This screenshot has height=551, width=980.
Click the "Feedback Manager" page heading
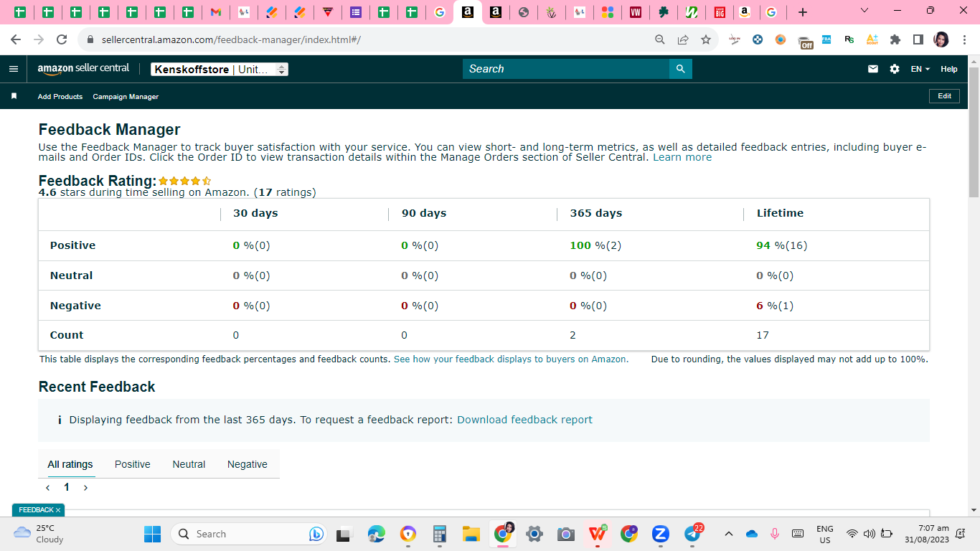point(109,130)
